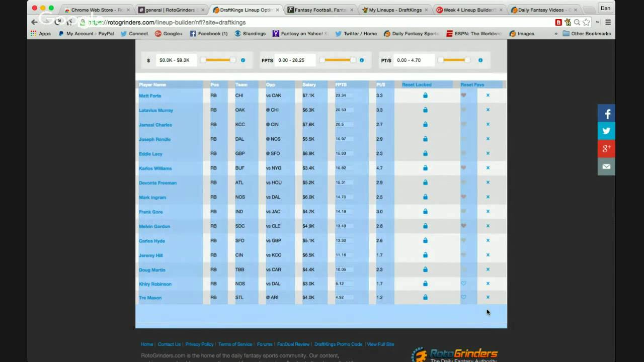Viewport: 644px width, 362px height.
Task: Open salary filter info icon
Action: (x=243, y=60)
